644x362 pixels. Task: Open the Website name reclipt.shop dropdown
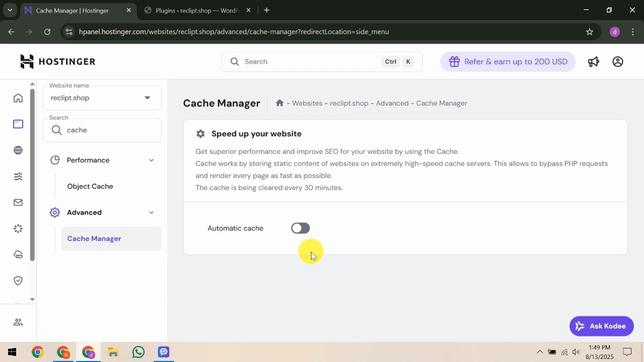click(102, 98)
